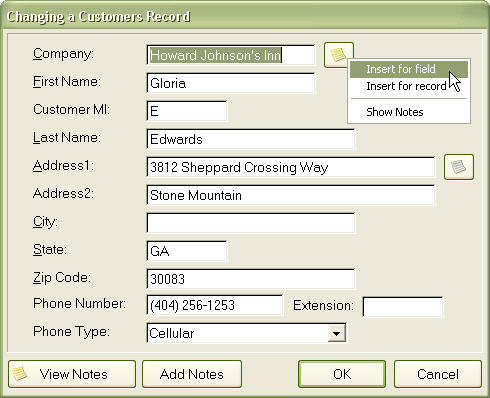Click the Company label

click(x=63, y=54)
